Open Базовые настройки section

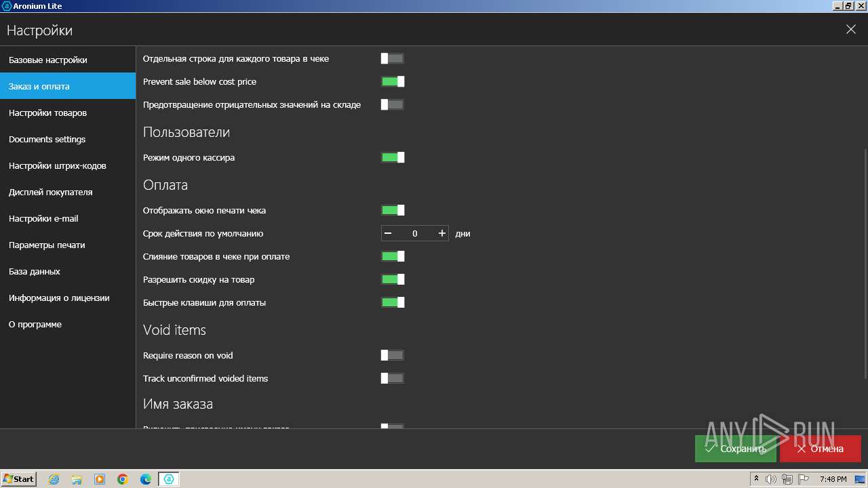[68, 60]
